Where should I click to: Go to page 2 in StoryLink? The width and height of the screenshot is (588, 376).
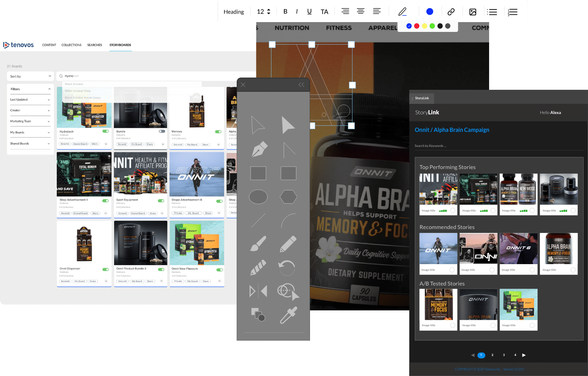click(x=492, y=355)
